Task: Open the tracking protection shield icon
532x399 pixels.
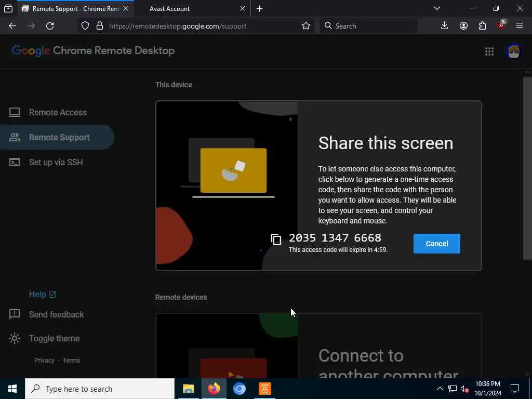Action: 85,26
